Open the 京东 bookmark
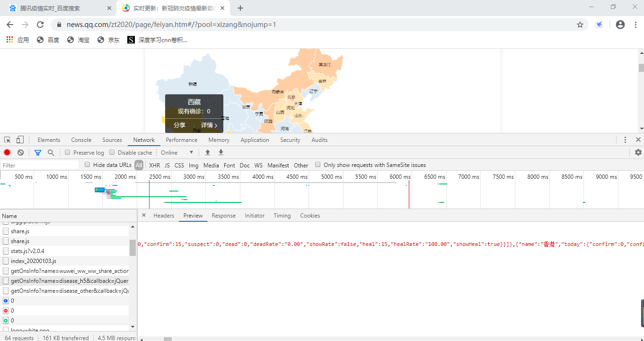 click(108, 40)
